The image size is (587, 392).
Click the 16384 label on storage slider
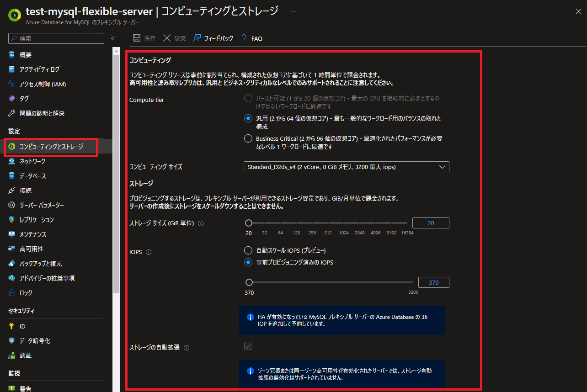pyautogui.click(x=407, y=233)
